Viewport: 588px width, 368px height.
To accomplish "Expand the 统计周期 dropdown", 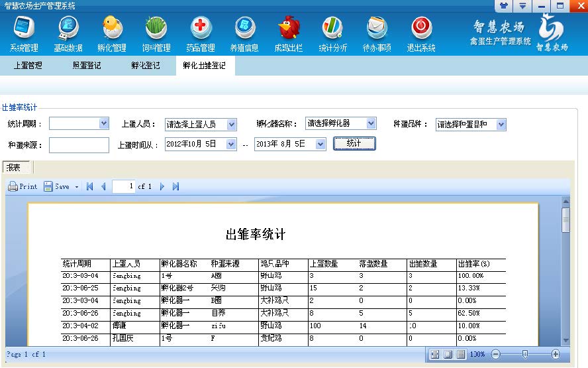I will coord(104,123).
